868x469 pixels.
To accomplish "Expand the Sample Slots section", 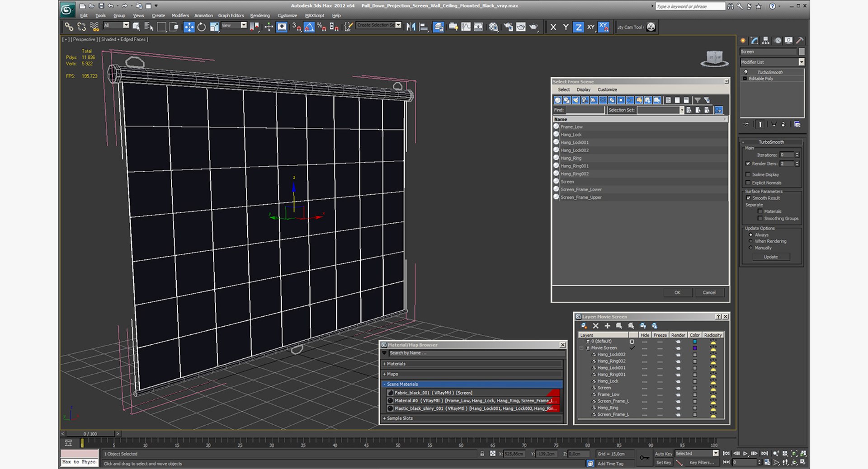I will coord(400,418).
